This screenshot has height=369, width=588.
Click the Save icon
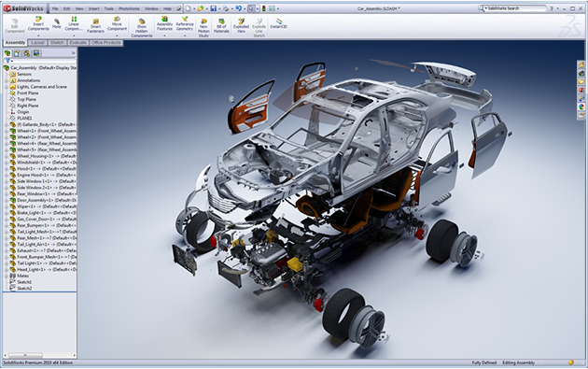point(214,8)
